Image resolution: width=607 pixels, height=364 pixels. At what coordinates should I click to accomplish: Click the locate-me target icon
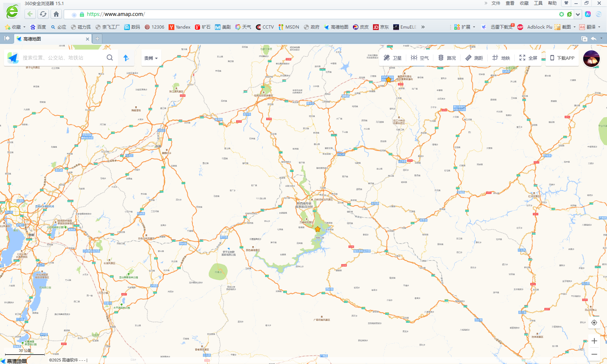594,323
